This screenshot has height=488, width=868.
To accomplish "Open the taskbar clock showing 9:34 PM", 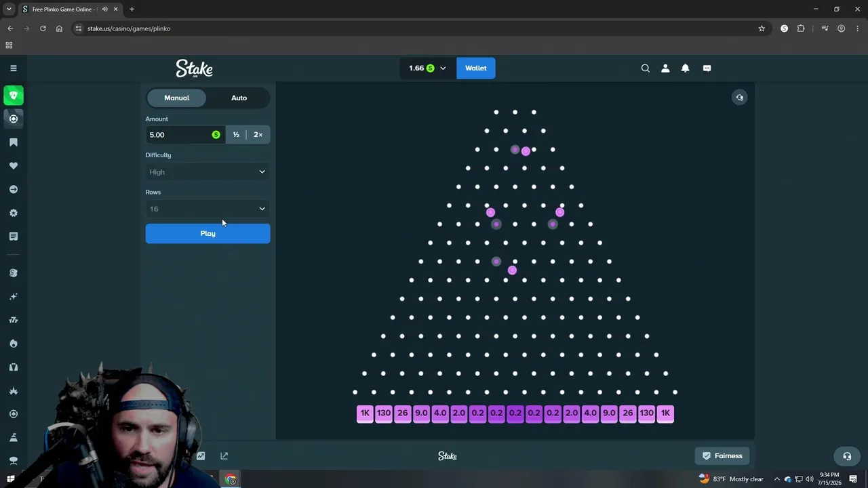I will pos(829,479).
